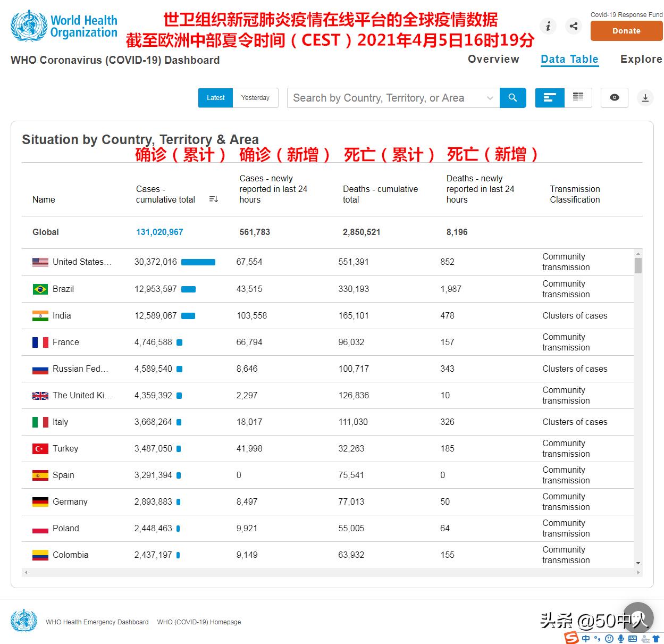Toggle column visibility eye icon
Viewport: 664px width, 644px height.
pyautogui.click(x=615, y=98)
